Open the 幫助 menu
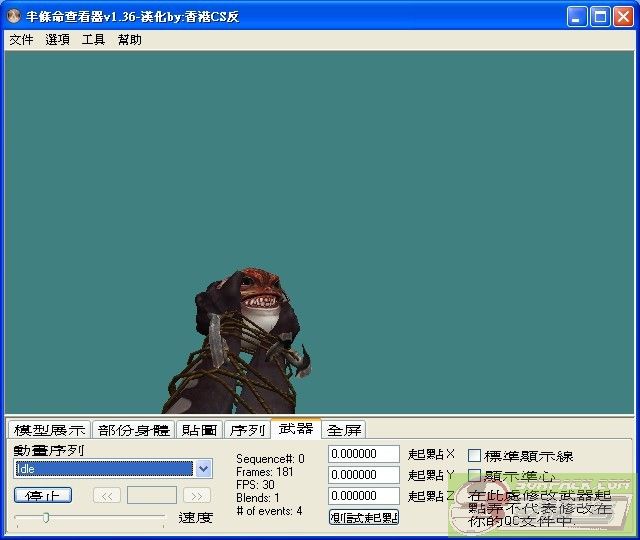640x540 pixels. click(x=129, y=40)
